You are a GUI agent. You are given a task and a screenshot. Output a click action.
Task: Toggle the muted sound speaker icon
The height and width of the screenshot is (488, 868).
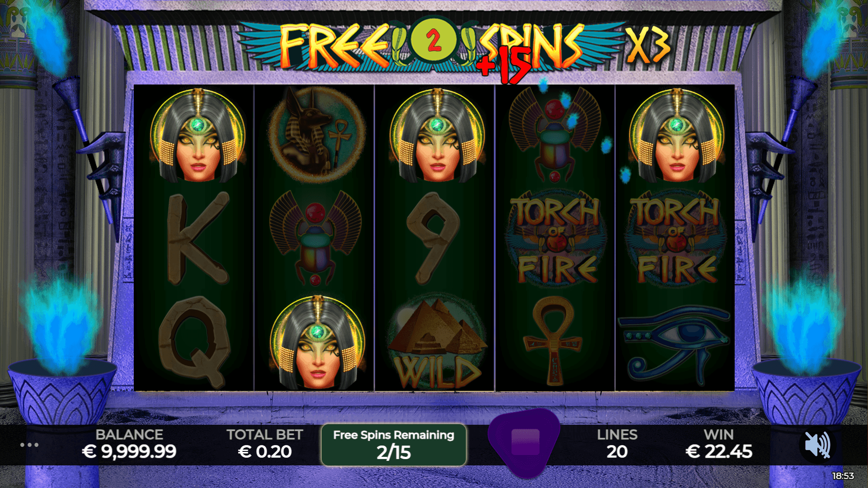pos(817,445)
